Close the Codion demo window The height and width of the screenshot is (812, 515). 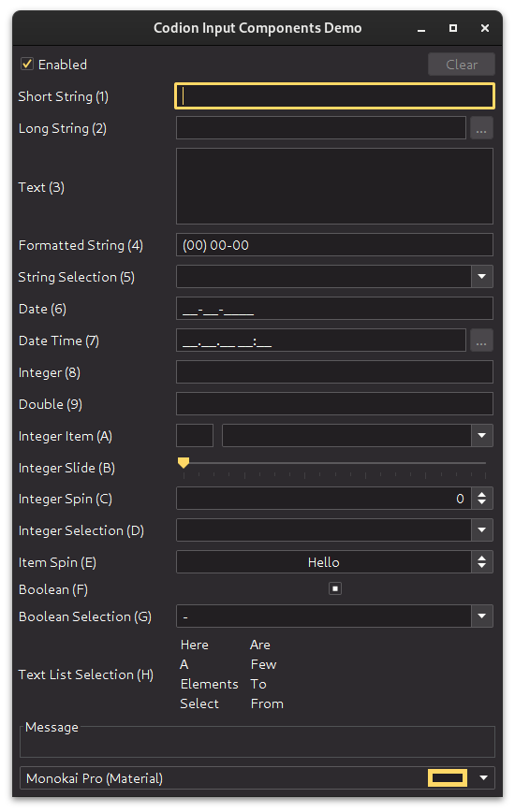tap(485, 28)
